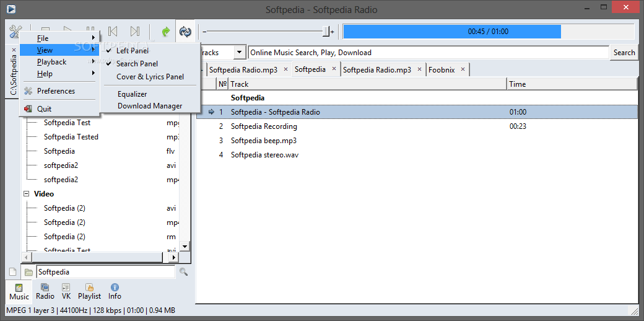Close the C:\Softpedia vertical side tab

(14, 50)
